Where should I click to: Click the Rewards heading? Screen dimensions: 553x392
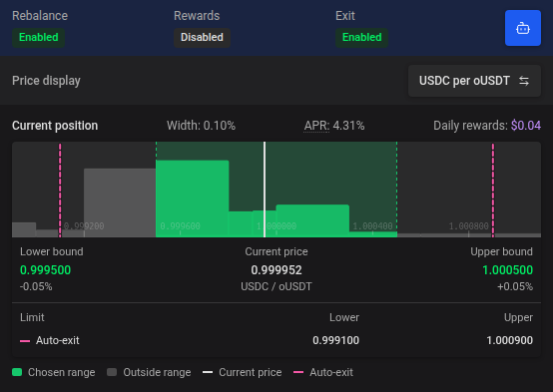(x=197, y=16)
